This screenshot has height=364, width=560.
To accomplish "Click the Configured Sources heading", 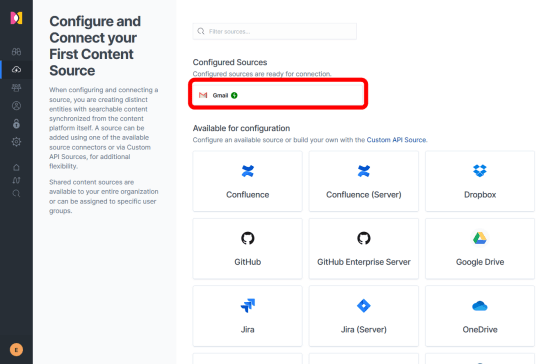I will click(x=230, y=62).
